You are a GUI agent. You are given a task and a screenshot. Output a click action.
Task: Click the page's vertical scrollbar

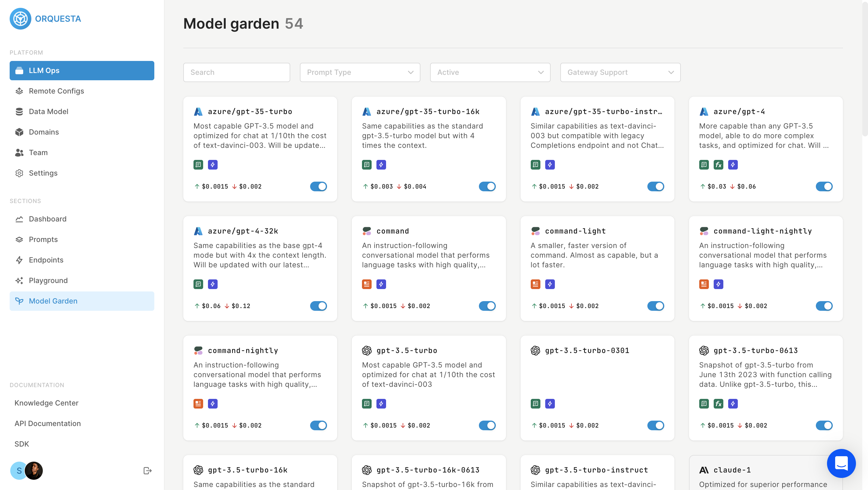(x=865, y=68)
